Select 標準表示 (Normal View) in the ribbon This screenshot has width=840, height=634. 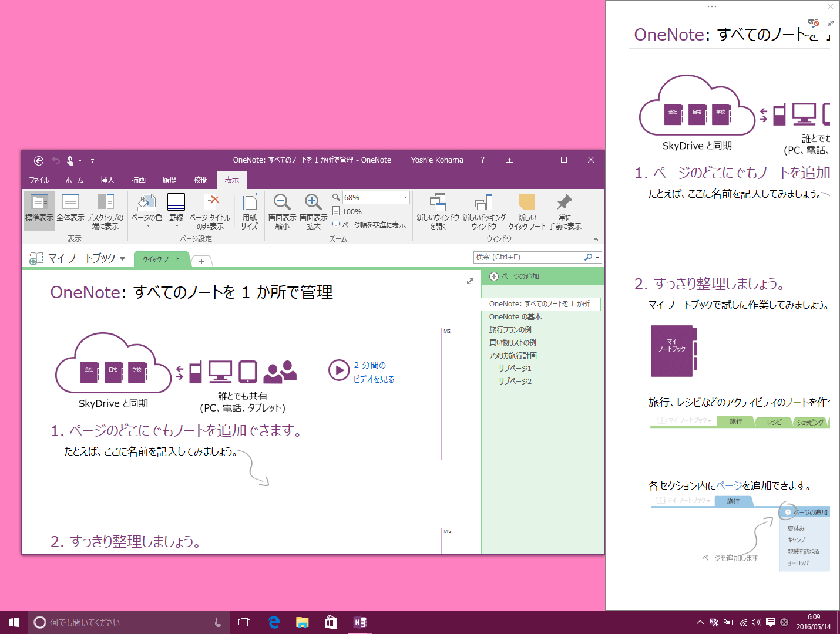tap(39, 211)
